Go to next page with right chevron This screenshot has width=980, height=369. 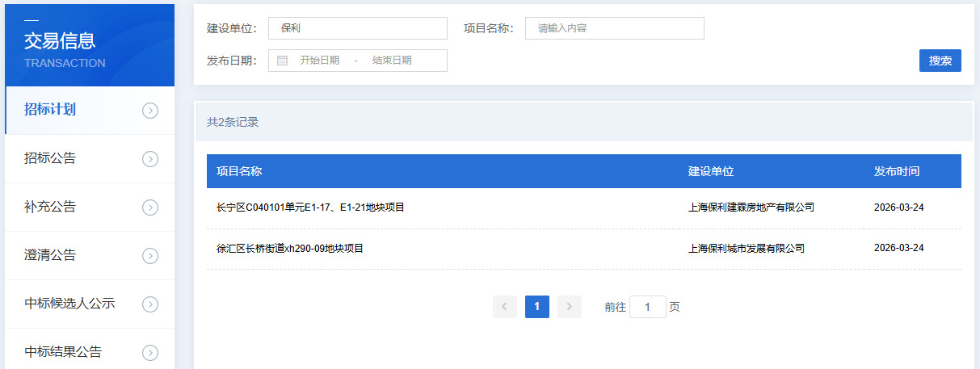coord(570,307)
